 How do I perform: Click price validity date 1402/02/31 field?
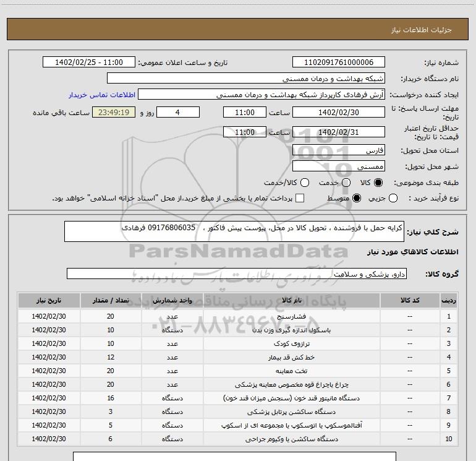(x=339, y=132)
